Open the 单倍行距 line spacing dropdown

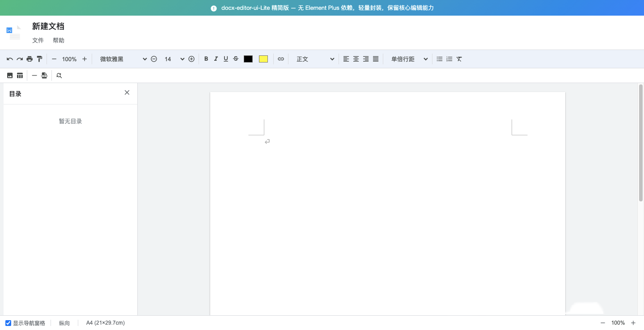pos(409,59)
